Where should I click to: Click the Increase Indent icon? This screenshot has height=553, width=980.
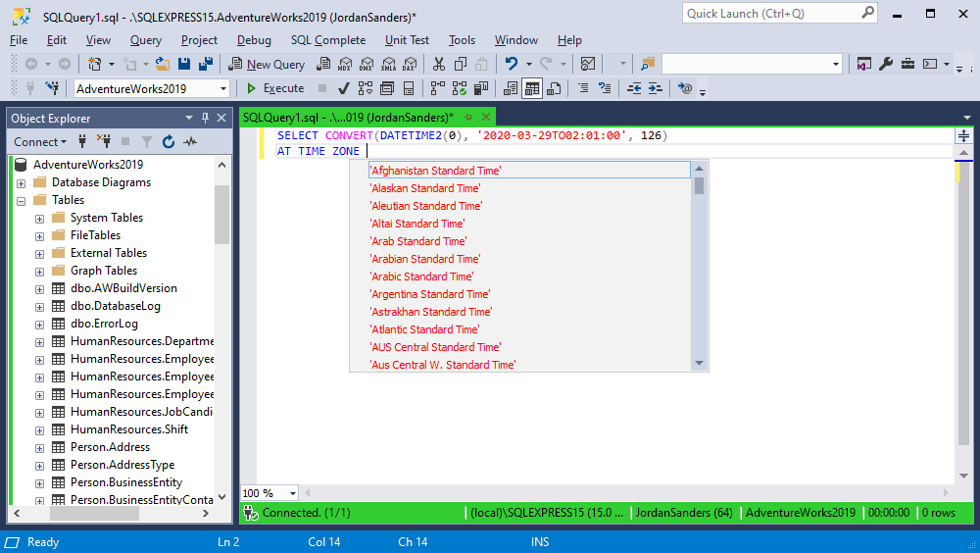655,88
